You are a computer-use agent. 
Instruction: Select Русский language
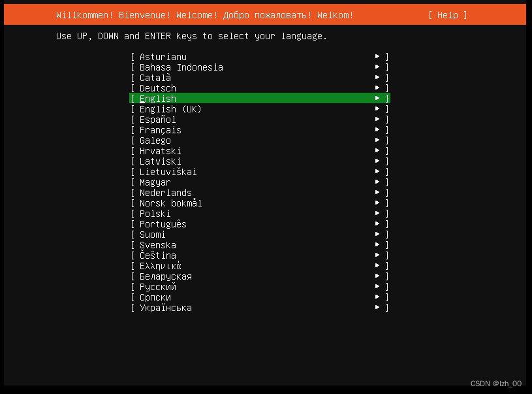(x=260, y=287)
